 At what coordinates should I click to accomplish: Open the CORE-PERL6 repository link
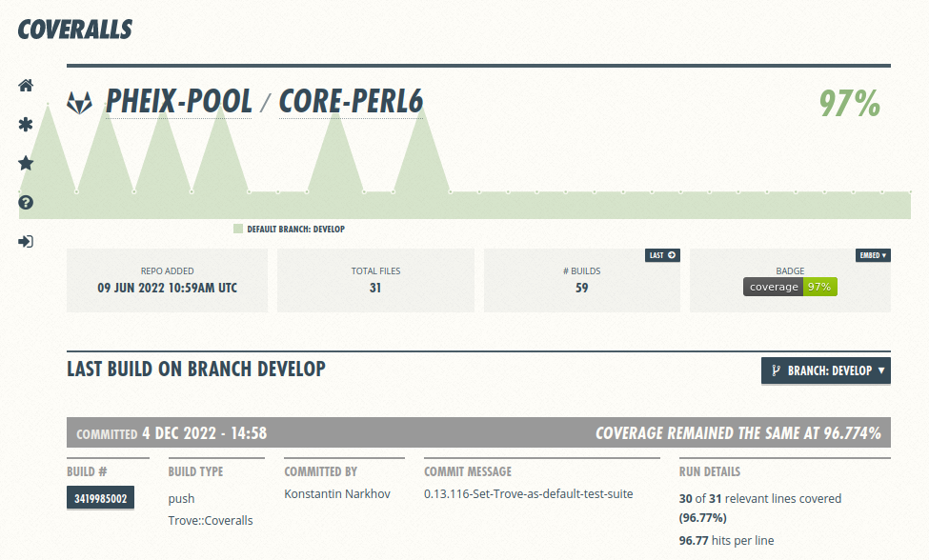point(351,102)
